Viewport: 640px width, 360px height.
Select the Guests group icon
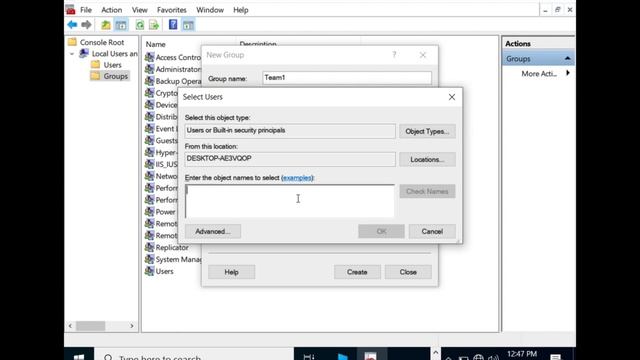[149, 140]
